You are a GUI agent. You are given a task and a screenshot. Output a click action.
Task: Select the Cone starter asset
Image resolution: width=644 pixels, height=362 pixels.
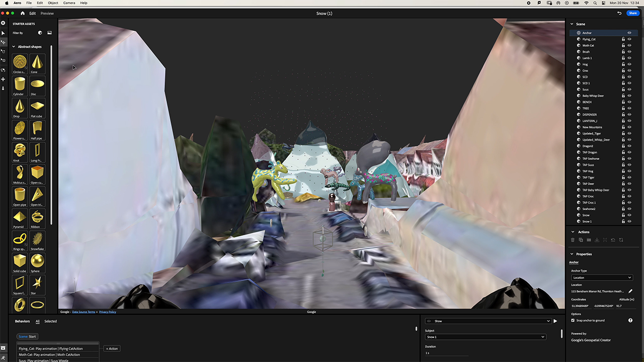37,64
